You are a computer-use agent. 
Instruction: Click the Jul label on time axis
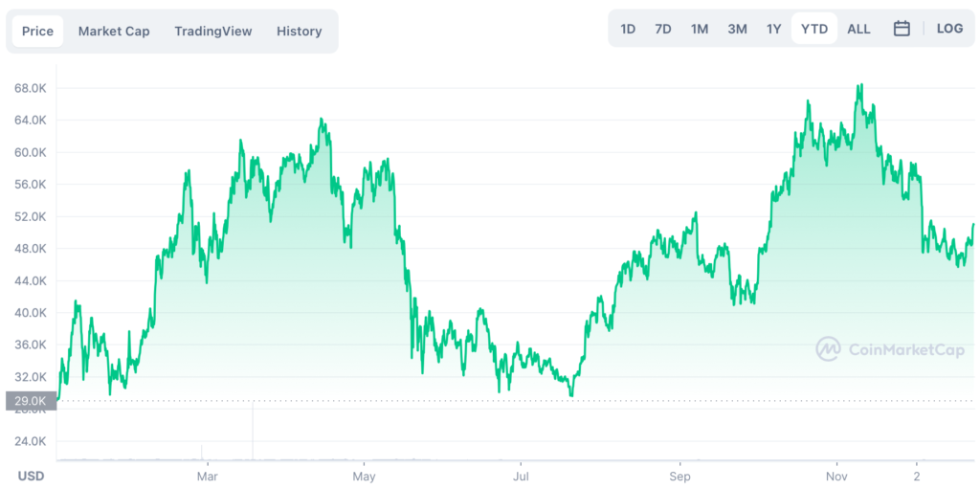coord(521,476)
